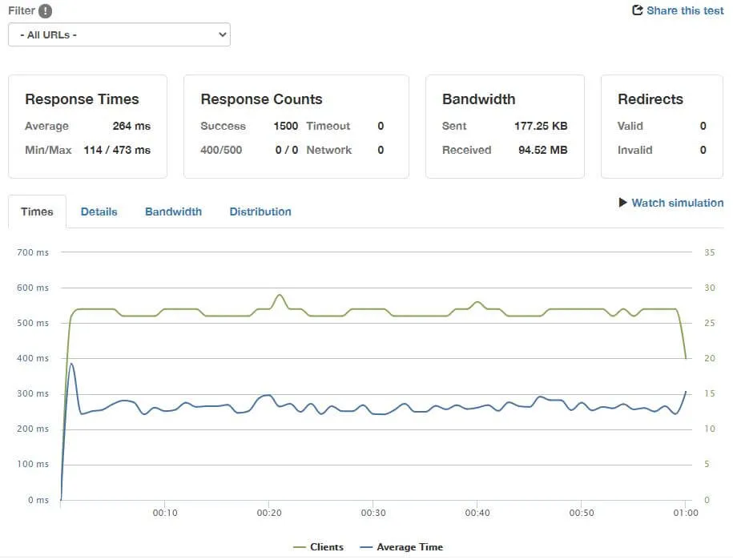The image size is (733, 560).
Task: Toggle the Clients series in chart legend
Action: 318,547
